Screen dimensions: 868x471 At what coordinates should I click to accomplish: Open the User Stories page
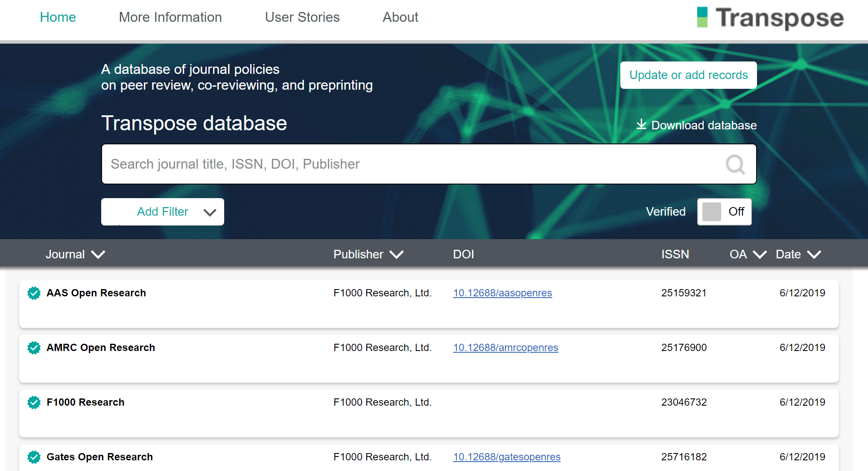pyautogui.click(x=302, y=17)
